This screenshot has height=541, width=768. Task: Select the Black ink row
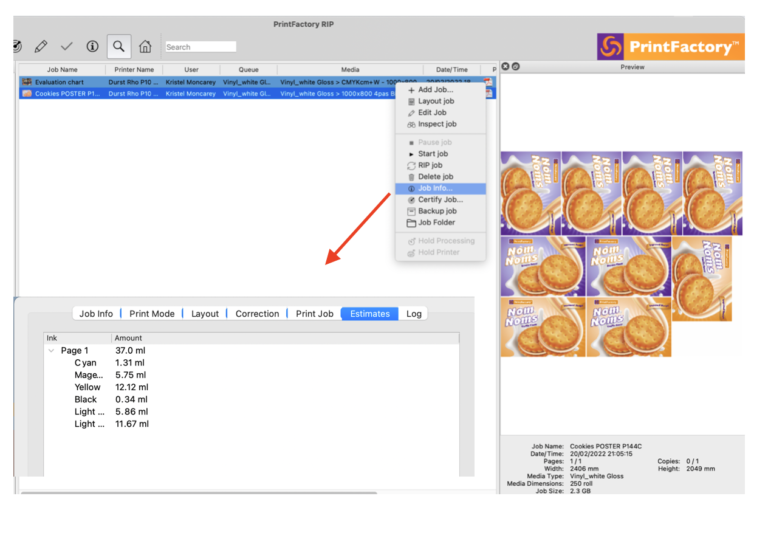point(252,400)
